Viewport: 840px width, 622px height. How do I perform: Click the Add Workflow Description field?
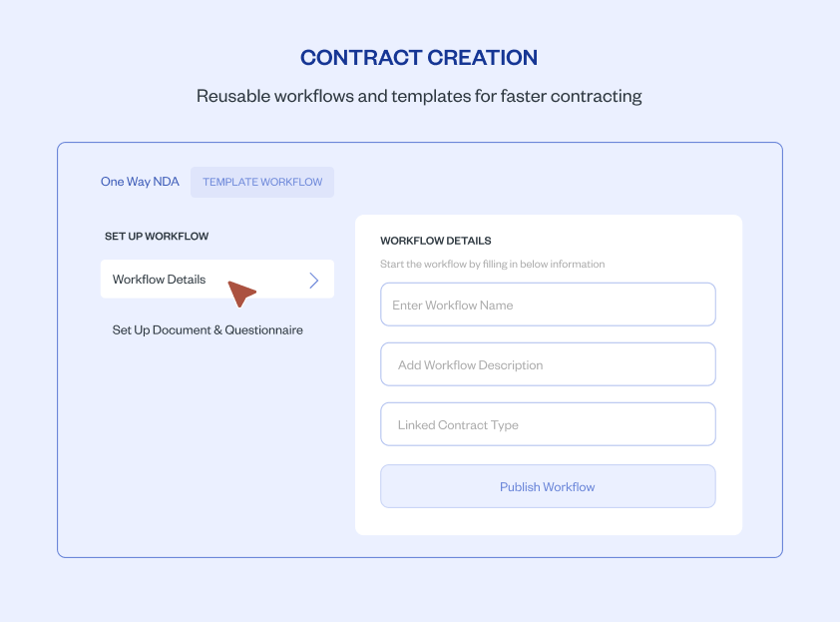(547, 364)
